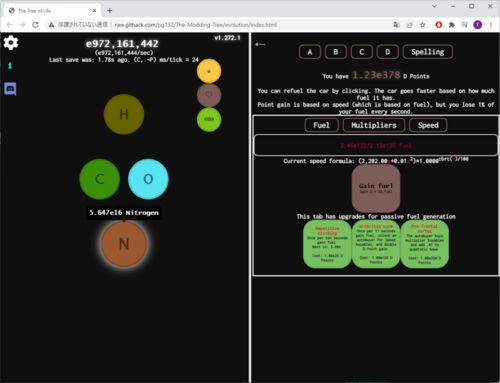Image resolution: width=500 pixels, height=383 pixels.
Task: Open the Multipliers tab
Action: tap(374, 125)
